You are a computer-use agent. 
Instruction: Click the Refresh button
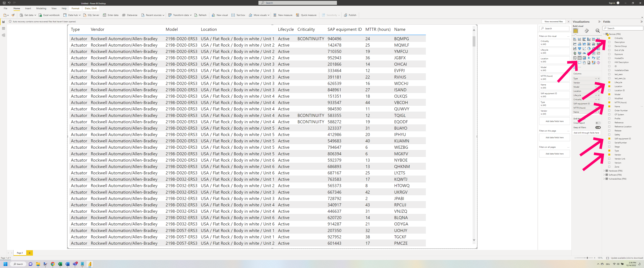coord(200,15)
